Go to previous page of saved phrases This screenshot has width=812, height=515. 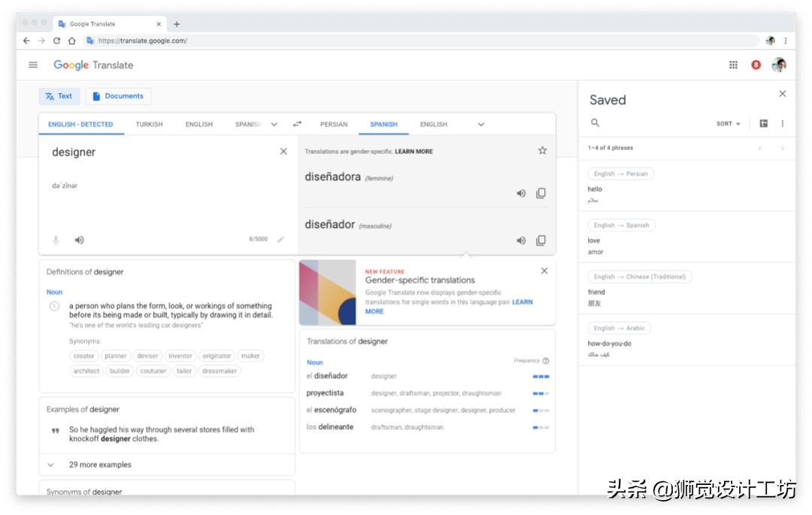coord(759,148)
